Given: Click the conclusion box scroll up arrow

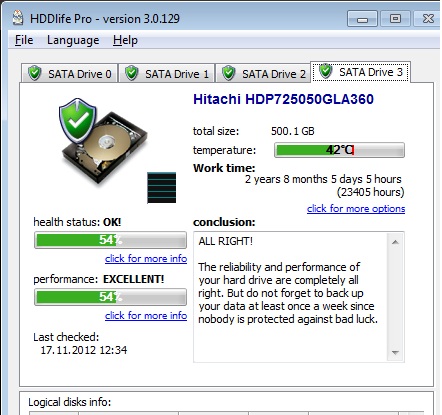Looking at the screenshot, I should click(x=395, y=242).
